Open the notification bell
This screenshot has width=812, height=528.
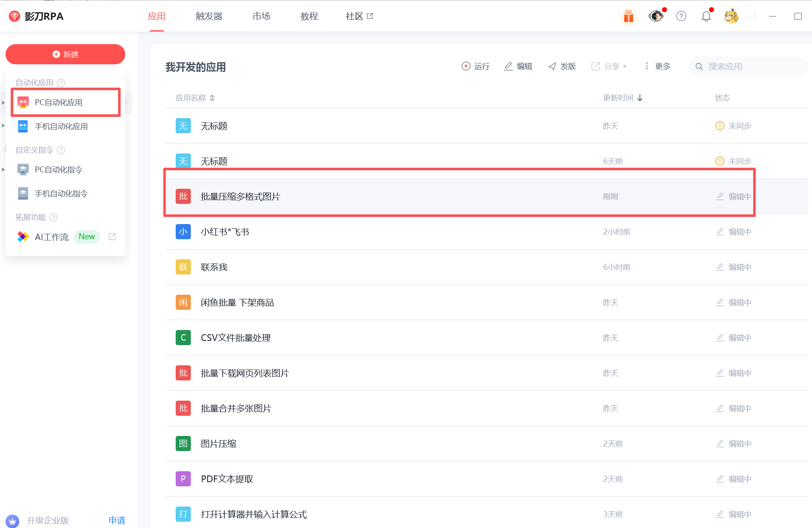coord(706,16)
